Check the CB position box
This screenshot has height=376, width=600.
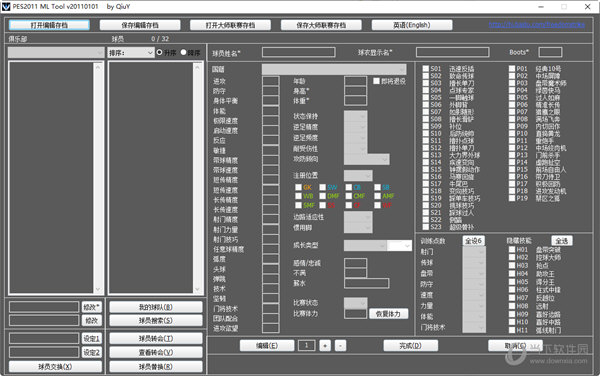[349, 187]
